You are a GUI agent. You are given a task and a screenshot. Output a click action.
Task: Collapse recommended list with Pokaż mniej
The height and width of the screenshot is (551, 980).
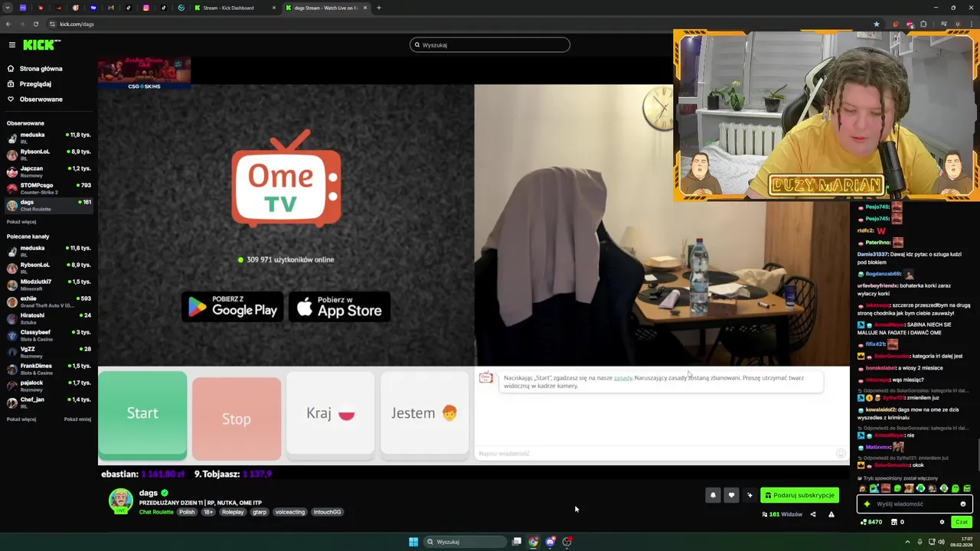pos(77,419)
